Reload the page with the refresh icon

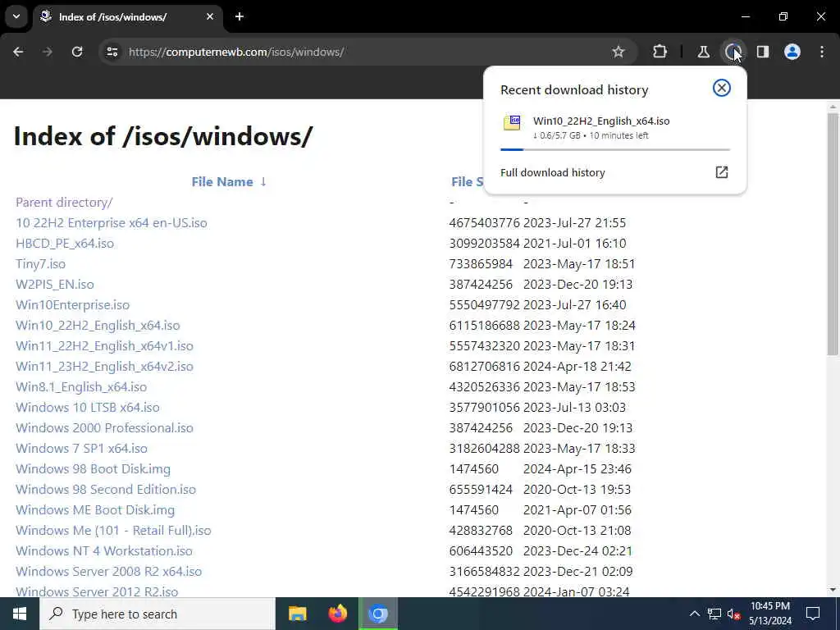tap(77, 52)
